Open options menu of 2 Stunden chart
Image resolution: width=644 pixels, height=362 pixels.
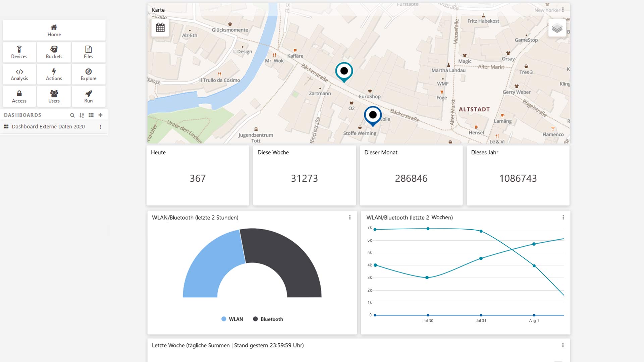click(x=350, y=218)
